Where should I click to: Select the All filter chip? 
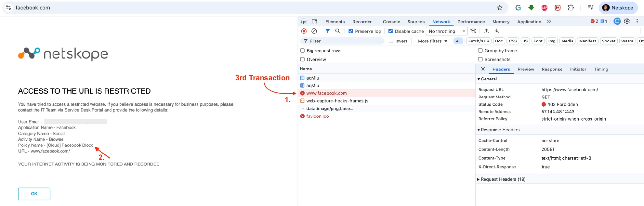click(458, 41)
